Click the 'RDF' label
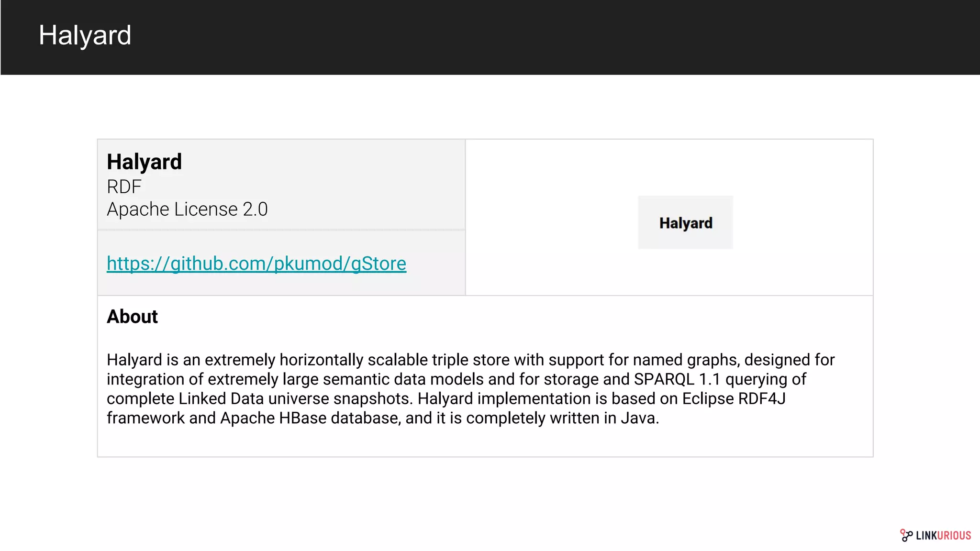 tap(124, 187)
